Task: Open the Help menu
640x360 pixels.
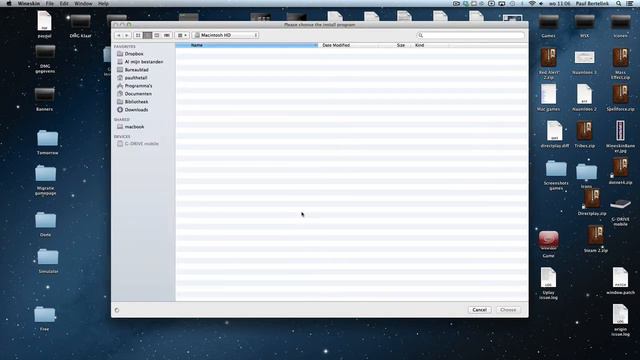Action: point(103,3)
